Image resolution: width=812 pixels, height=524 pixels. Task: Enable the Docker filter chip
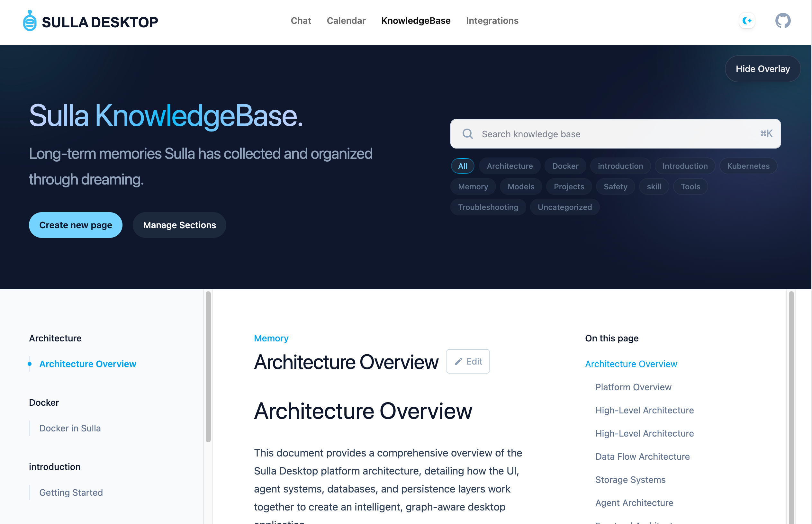point(565,166)
